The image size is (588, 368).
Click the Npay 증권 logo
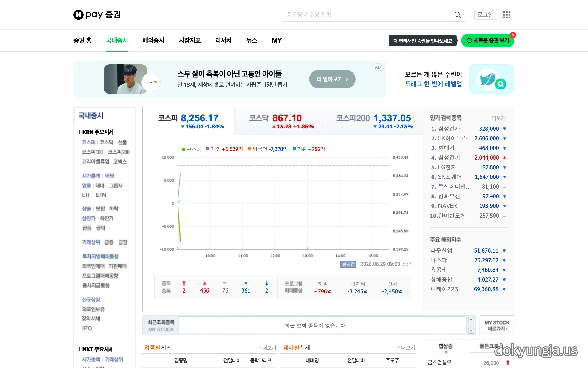(x=97, y=14)
